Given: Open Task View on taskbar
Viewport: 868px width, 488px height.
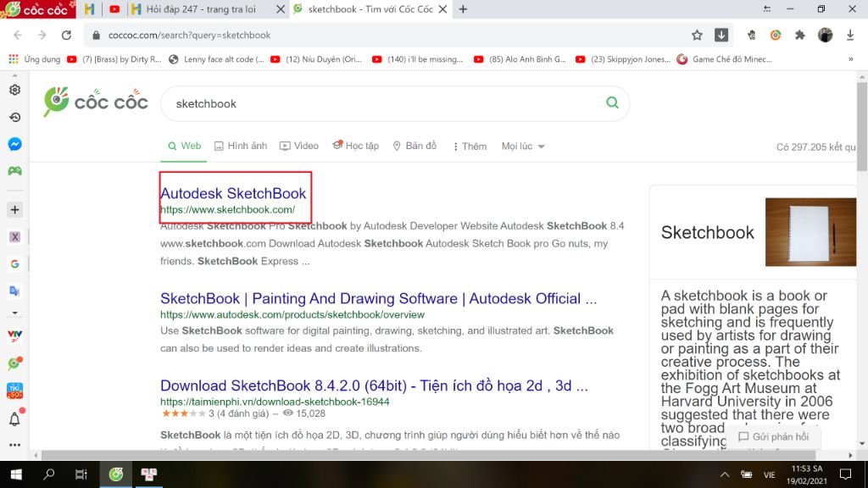Looking at the screenshot, I should (81, 474).
